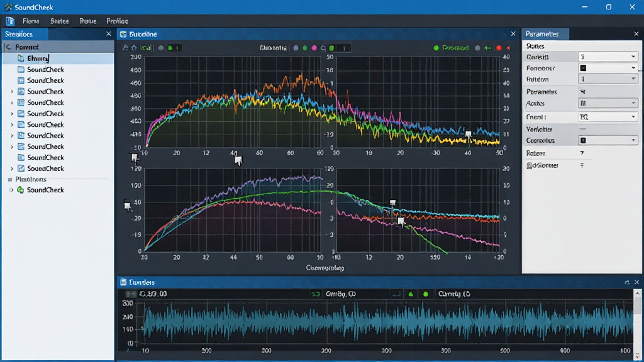Open the Pratfice menu
644x362 pixels.
click(117, 21)
